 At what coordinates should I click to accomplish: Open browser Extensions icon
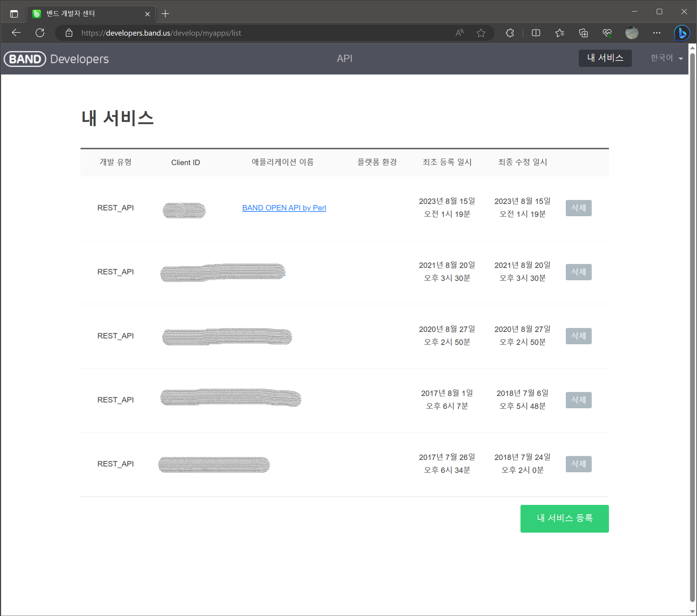point(510,33)
